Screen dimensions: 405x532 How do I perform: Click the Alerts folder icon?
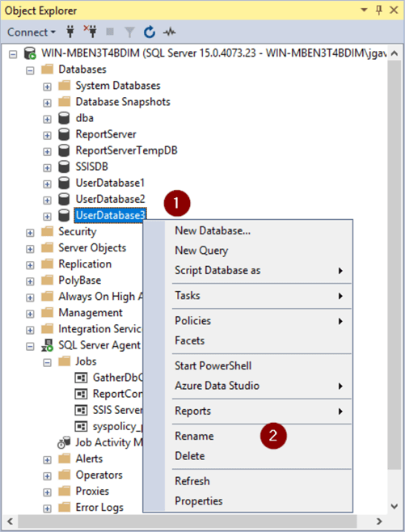64,458
